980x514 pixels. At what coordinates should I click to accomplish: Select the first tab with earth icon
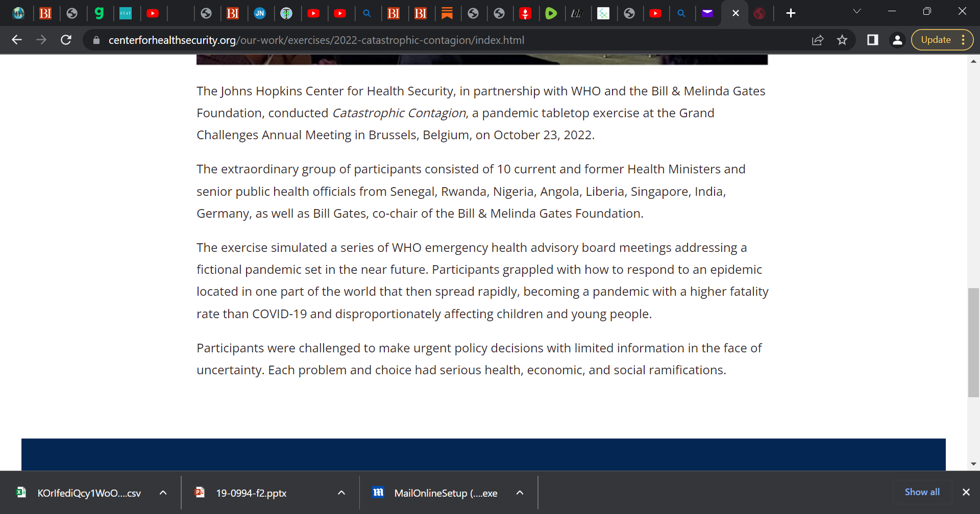click(18, 13)
